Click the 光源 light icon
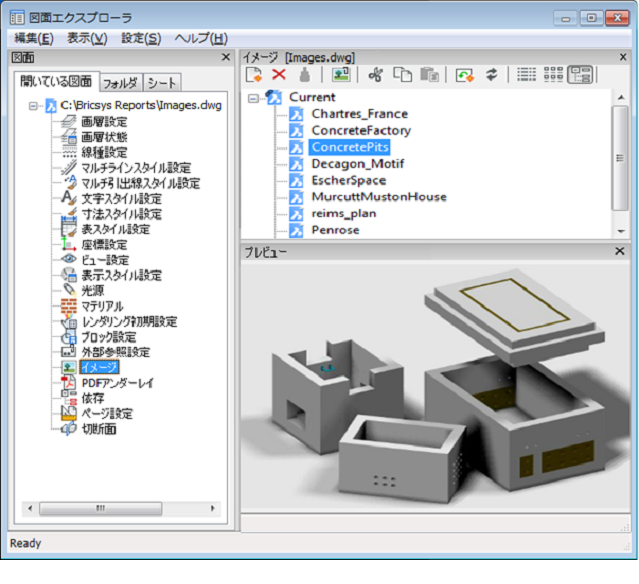The image size is (639, 584). [x=69, y=290]
